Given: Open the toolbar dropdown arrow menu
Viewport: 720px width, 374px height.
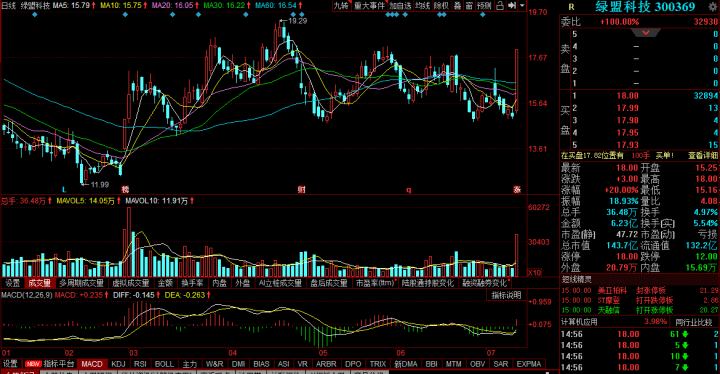Looking at the screenshot, I should (522, 6).
